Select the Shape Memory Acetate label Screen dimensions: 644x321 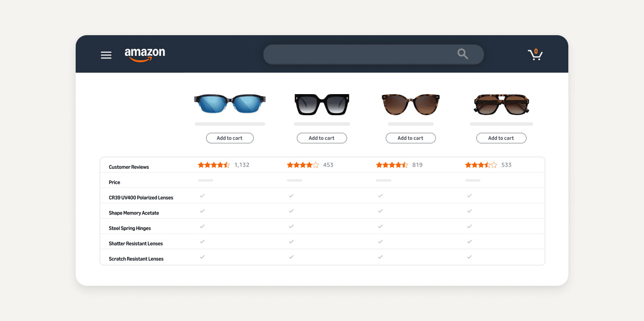coord(134,213)
